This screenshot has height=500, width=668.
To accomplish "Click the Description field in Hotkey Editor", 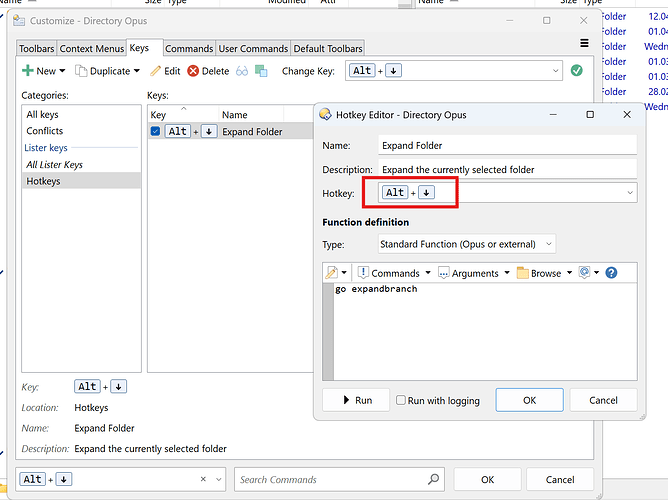I will coord(507,170).
